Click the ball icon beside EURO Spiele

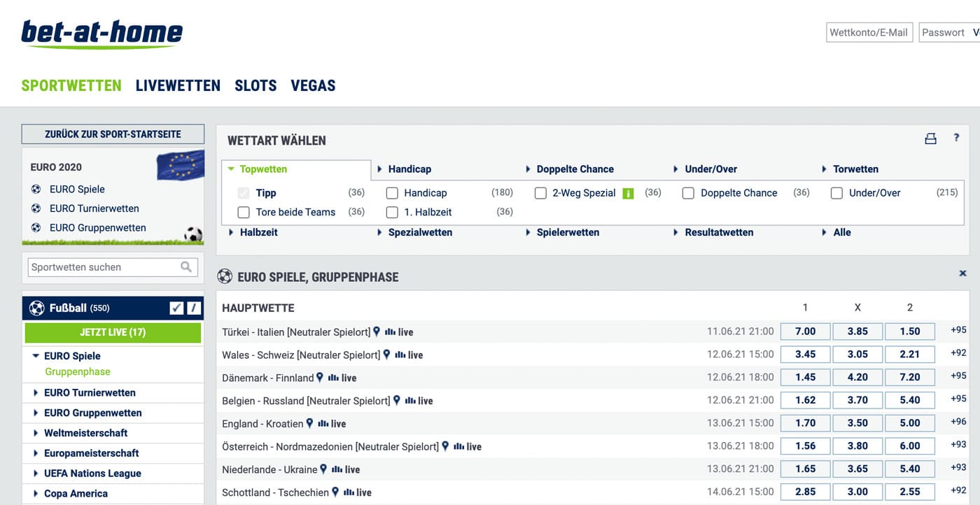36,189
